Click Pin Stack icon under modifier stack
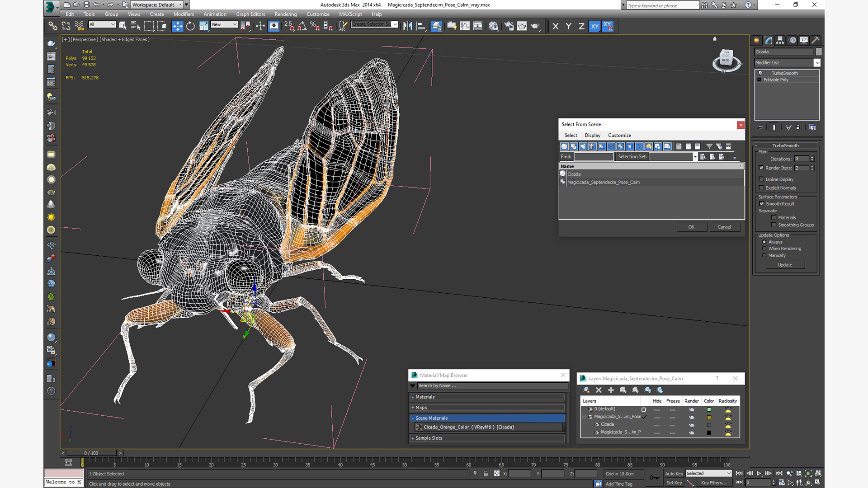This screenshot has width=868, height=488. pyautogui.click(x=760, y=127)
